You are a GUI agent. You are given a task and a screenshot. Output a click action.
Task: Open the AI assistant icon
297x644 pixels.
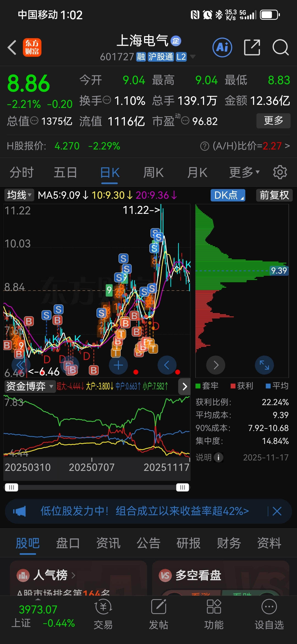click(x=222, y=47)
